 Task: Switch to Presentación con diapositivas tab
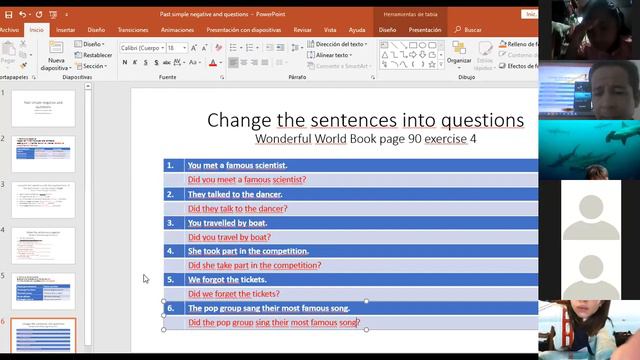point(244,30)
